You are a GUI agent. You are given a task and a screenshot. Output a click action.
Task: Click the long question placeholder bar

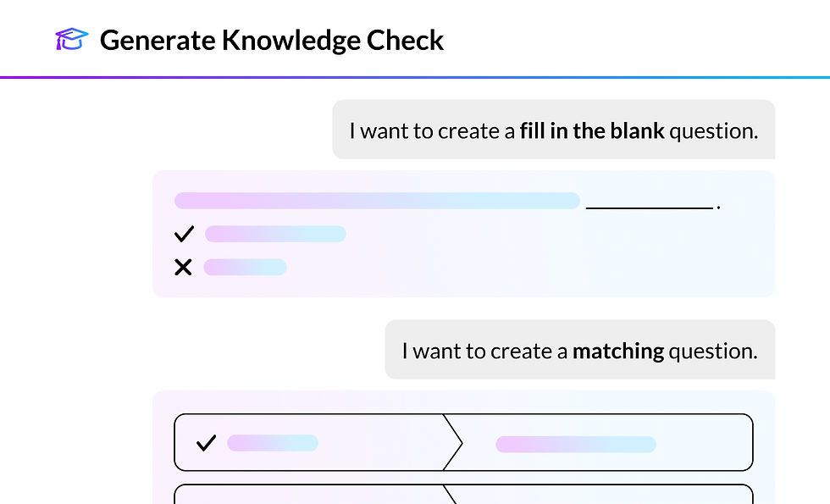click(x=377, y=201)
